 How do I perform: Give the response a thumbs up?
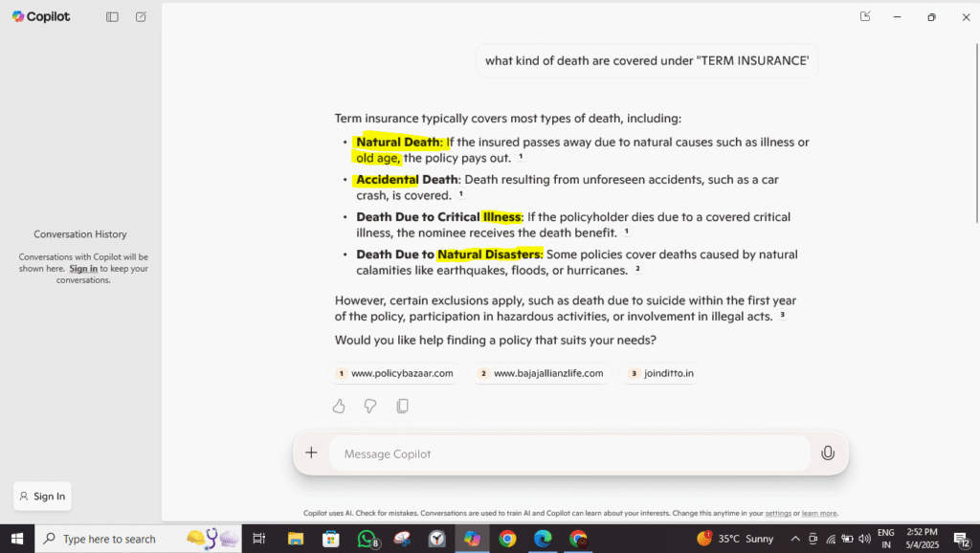pos(339,407)
